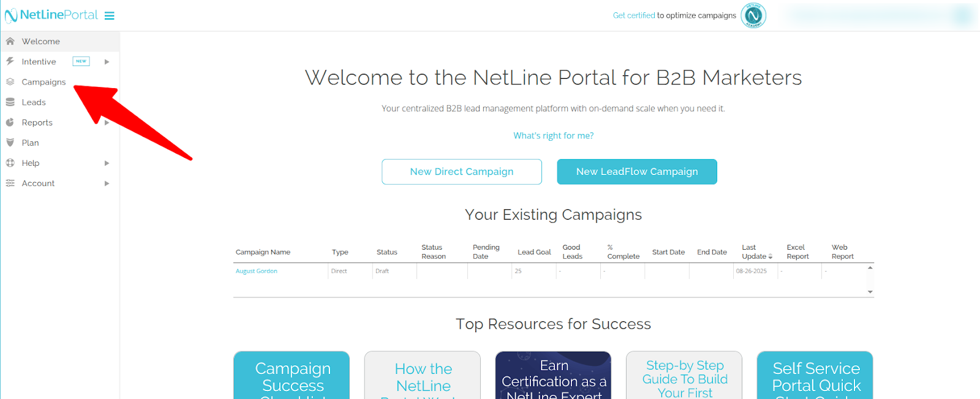Click the hamburger menu icon beside NetLinePortal
Image resolution: width=980 pixels, height=399 pixels.
pos(110,16)
